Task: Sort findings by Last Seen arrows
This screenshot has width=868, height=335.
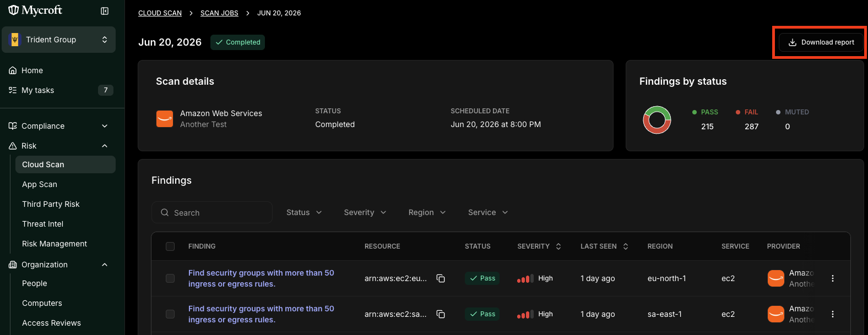Action: 626,246
